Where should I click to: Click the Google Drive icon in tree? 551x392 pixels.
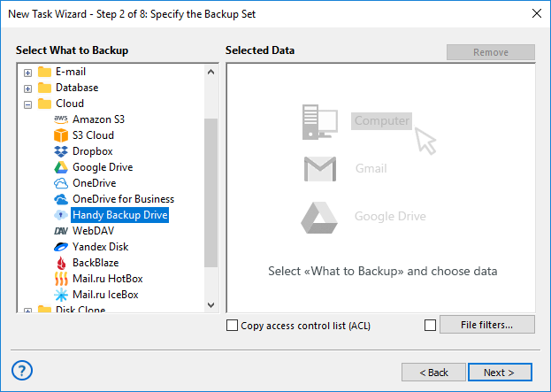pyautogui.click(x=61, y=167)
